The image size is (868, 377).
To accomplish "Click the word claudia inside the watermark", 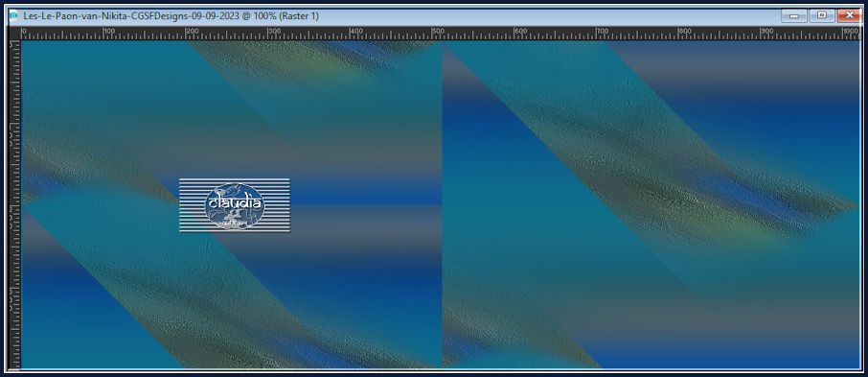I will click(235, 203).
